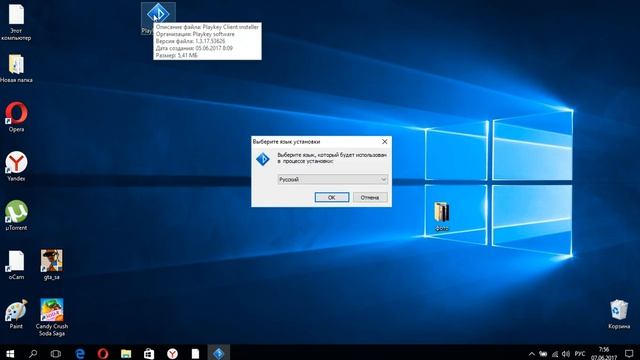Select the Opera desktop shortcut
This screenshot has height=360, width=640.
[16, 117]
